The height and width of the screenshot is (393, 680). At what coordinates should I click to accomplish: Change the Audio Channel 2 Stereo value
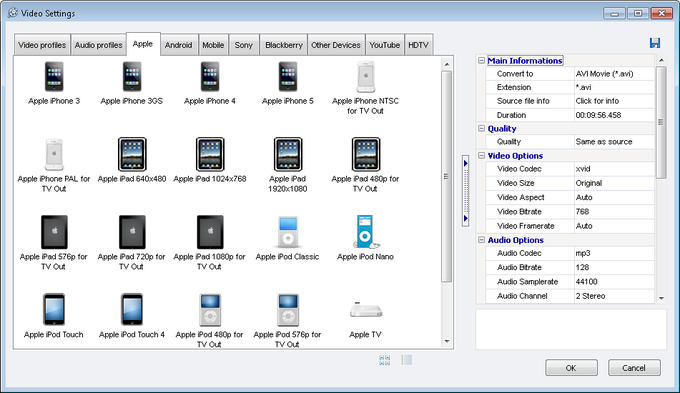coord(614,296)
